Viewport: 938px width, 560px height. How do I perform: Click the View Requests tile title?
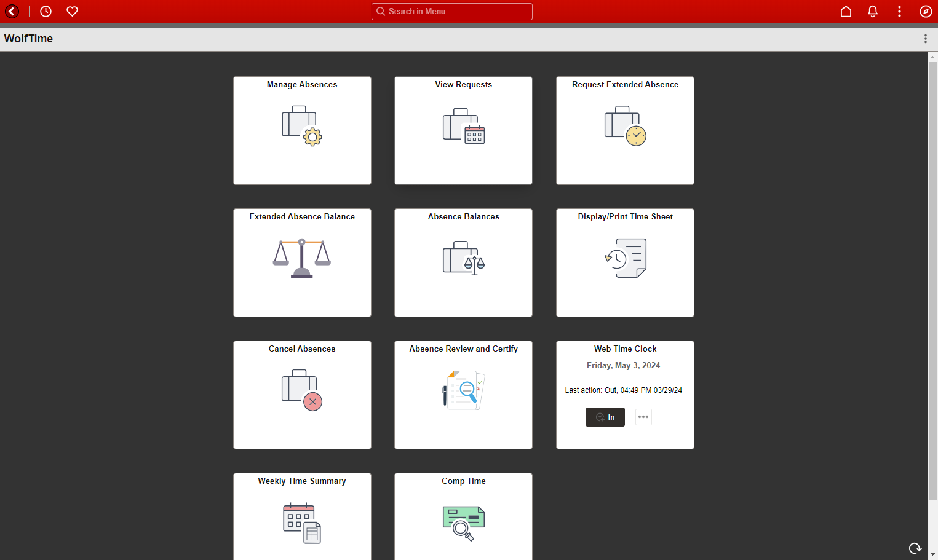(464, 85)
